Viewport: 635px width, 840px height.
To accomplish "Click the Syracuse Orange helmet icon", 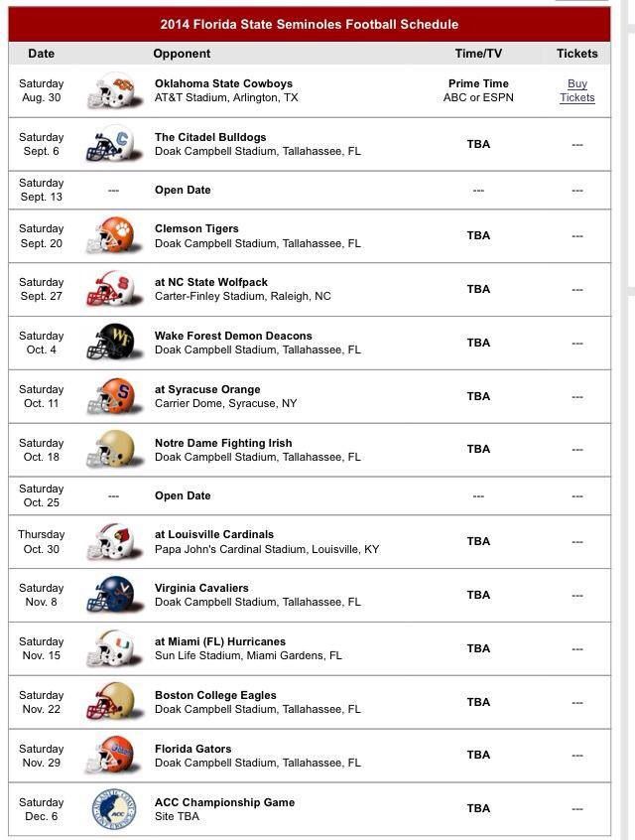I will (x=114, y=396).
